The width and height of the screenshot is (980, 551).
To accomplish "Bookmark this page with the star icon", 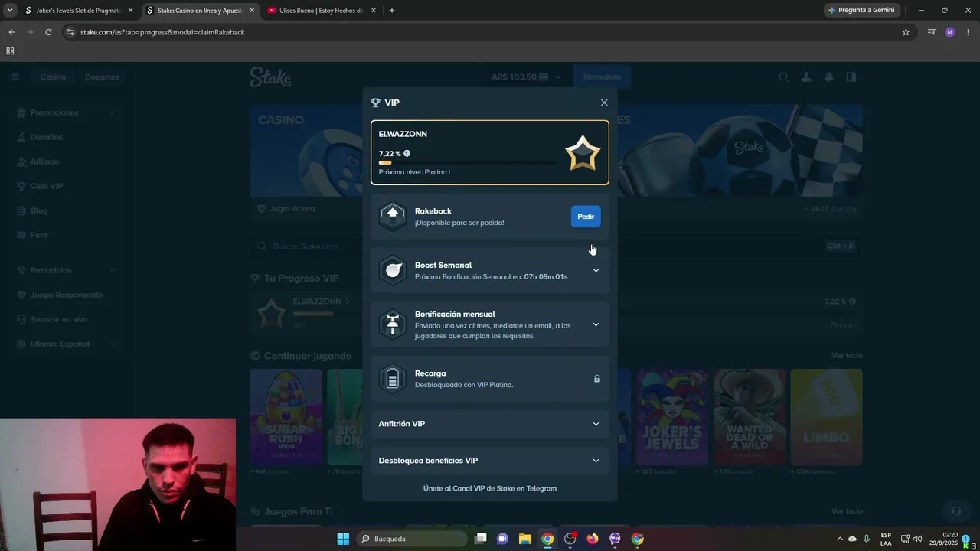I will point(906,32).
